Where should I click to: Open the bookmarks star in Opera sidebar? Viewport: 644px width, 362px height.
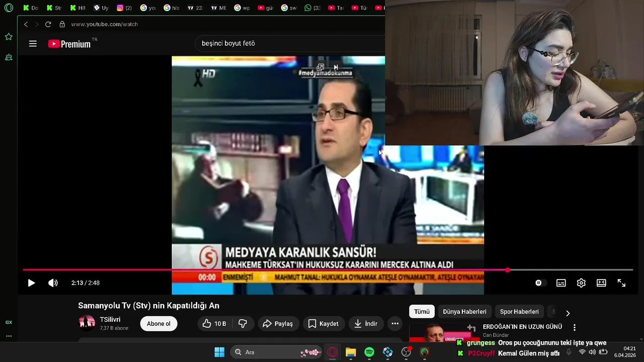coord(9,37)
